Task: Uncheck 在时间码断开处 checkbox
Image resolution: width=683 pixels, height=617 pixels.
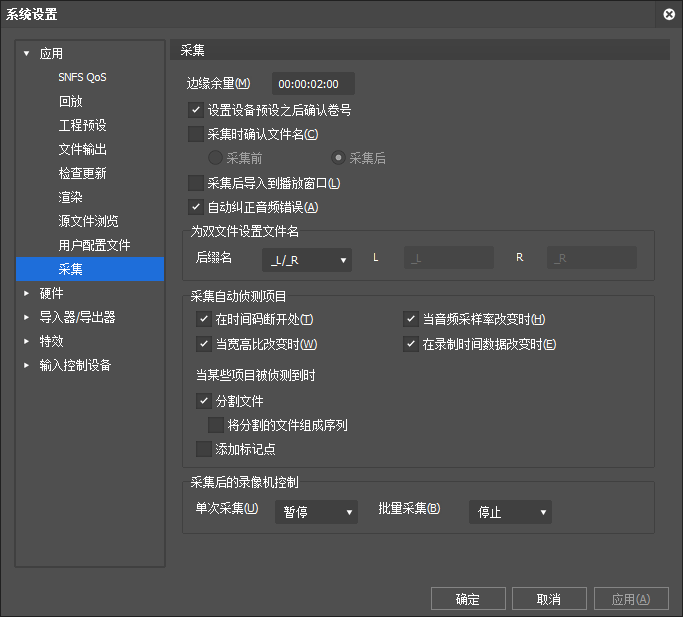Action: 204,319
